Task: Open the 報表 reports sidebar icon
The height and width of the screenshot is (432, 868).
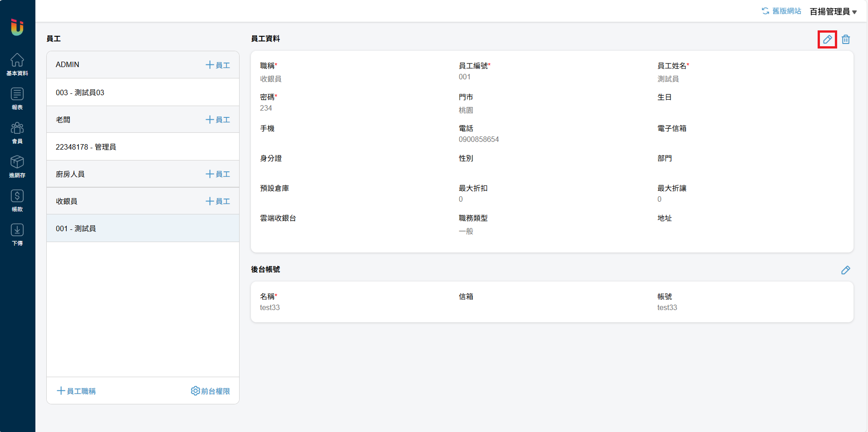Action: click(17, 98)
